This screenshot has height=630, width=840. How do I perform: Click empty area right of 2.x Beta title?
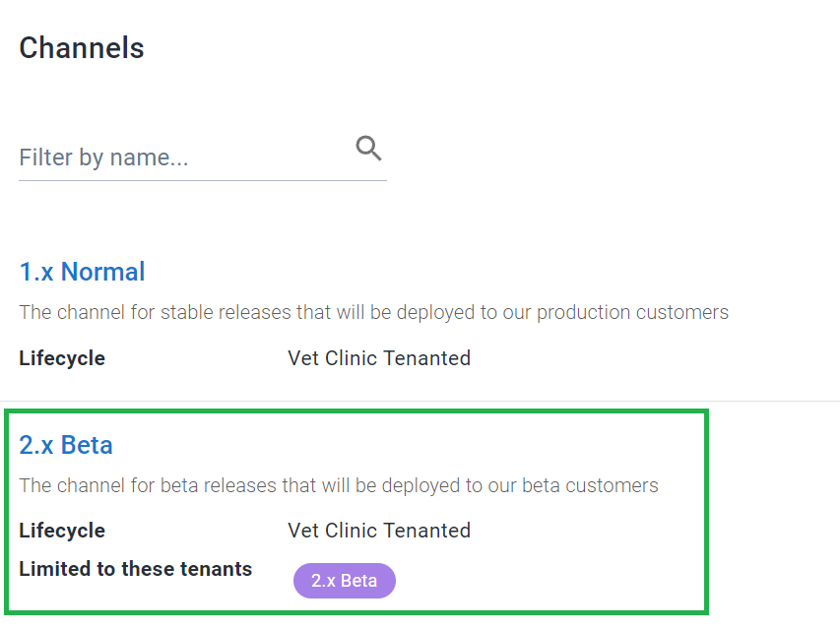[x=407, y=445]
